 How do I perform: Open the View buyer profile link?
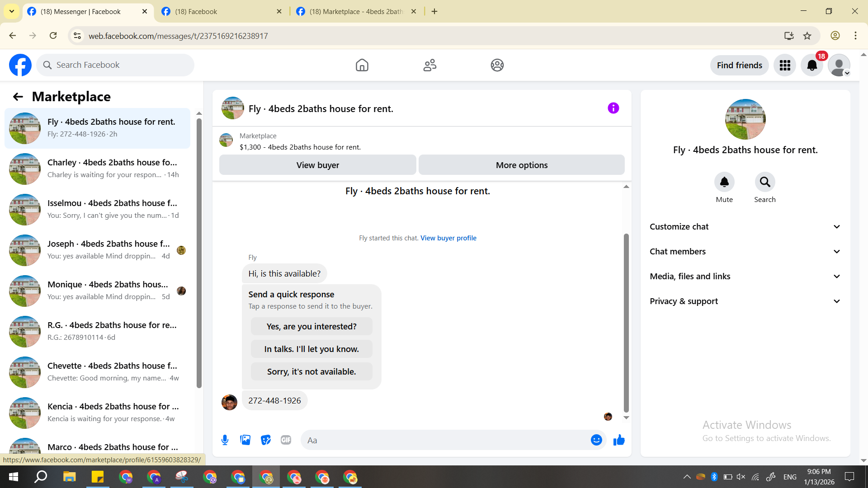click(x=448, y=238)
